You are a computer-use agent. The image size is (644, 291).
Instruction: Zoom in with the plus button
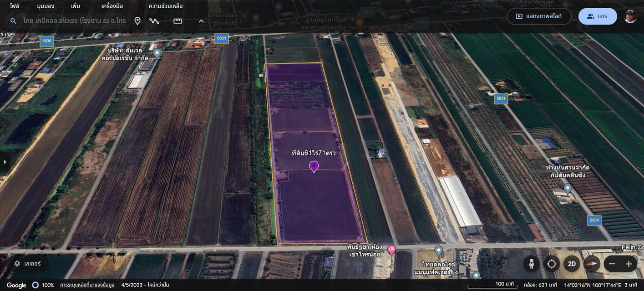pos(629,264)
